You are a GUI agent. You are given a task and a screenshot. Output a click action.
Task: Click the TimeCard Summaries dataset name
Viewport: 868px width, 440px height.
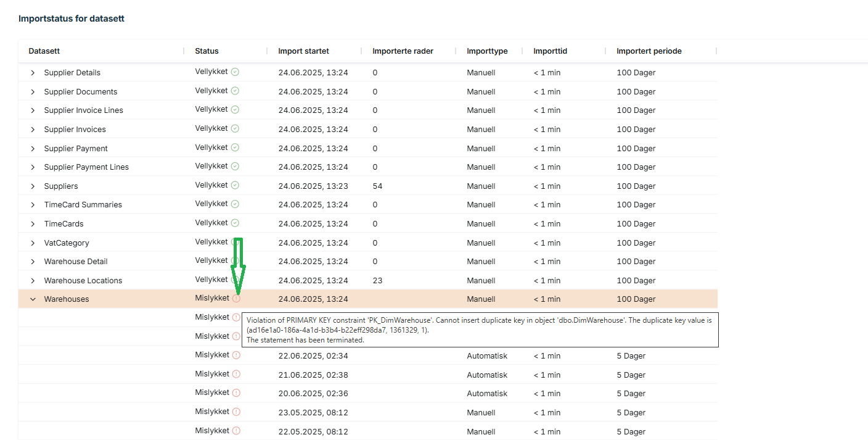[x=83, y=205]
